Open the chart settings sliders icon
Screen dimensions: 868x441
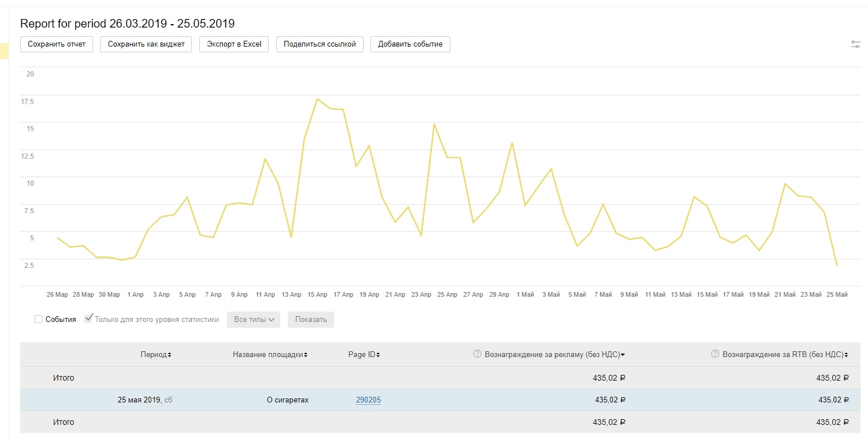click(x=855, y=44)
